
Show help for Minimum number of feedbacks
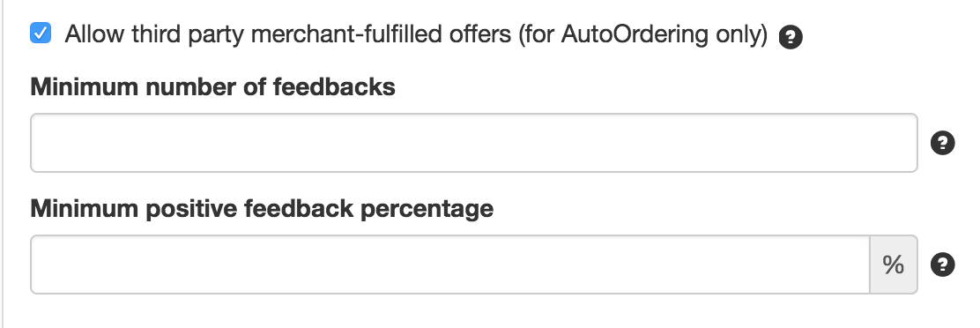[942, 143]
